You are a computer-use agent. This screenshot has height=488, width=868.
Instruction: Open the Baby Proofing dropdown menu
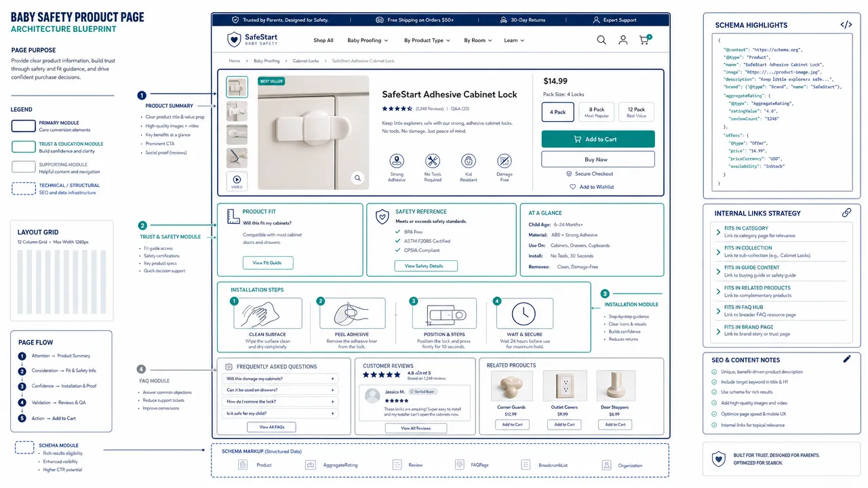pos(368,41)
